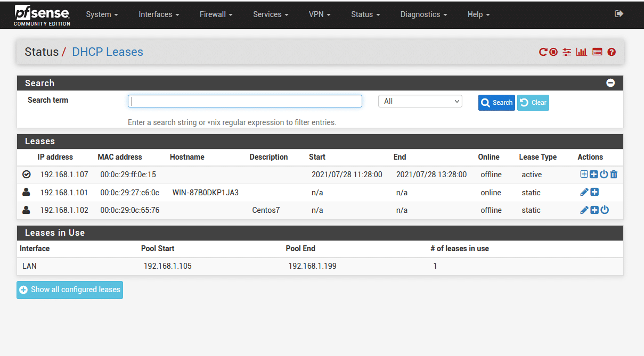The height and width of the screenshot is (356, 644).
Task: Add a static mapping for 192.168.1.107
Action: pos(584,174)
